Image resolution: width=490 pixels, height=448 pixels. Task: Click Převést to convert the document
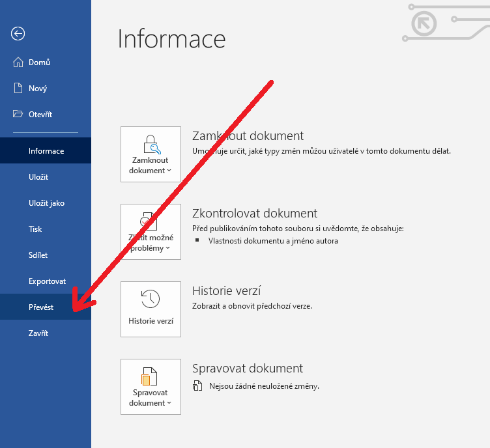[41, 307]
